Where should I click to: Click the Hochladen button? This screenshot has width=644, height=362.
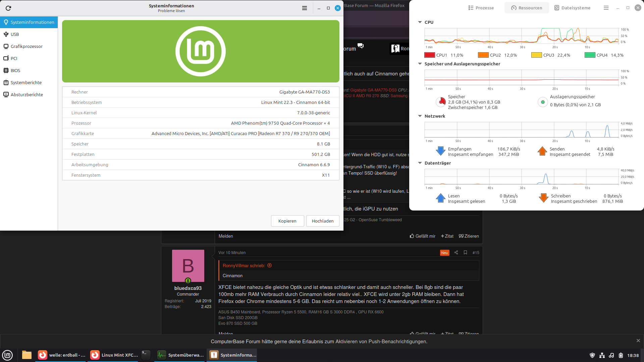coord(323,221)
